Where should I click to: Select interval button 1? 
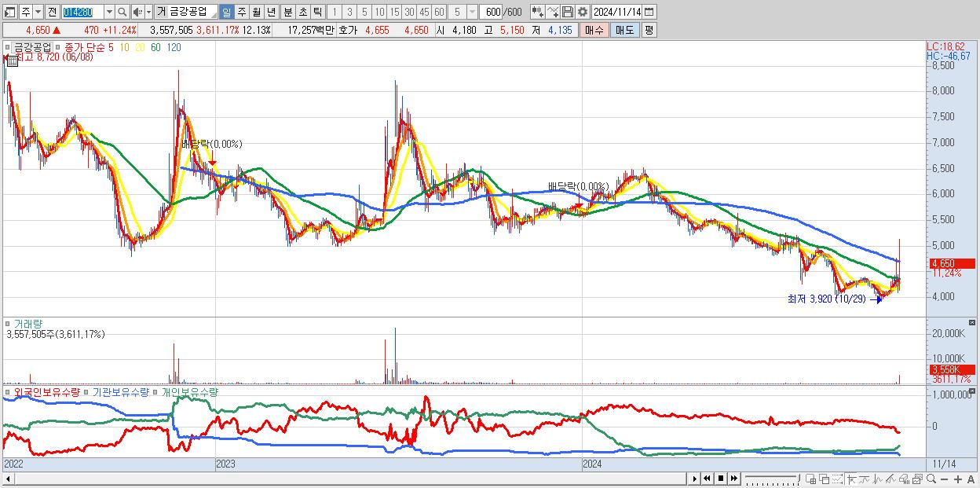335,12
